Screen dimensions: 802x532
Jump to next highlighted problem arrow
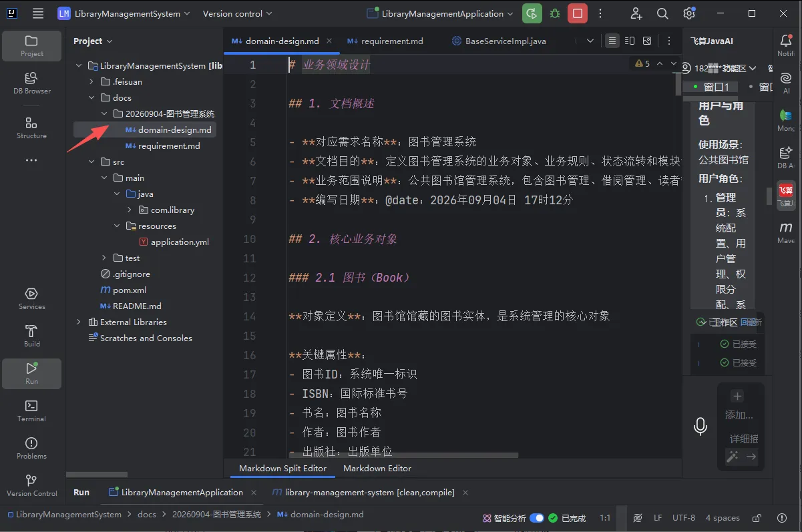point(672,63)
